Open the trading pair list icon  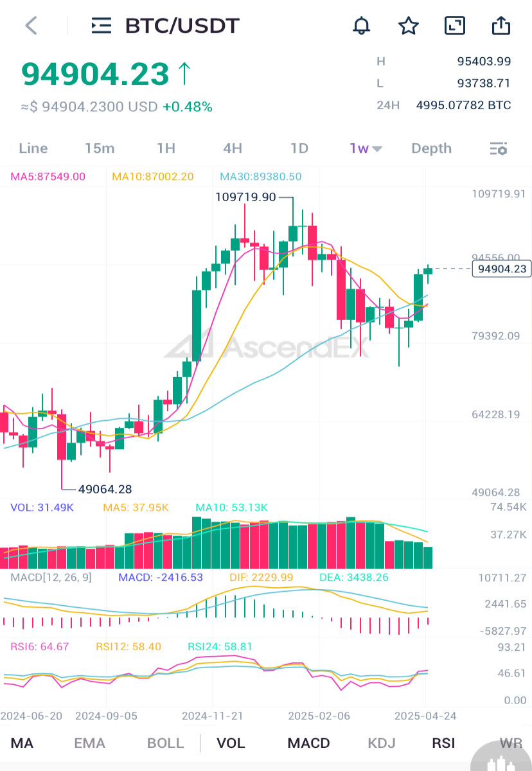(x=101, y=26)
